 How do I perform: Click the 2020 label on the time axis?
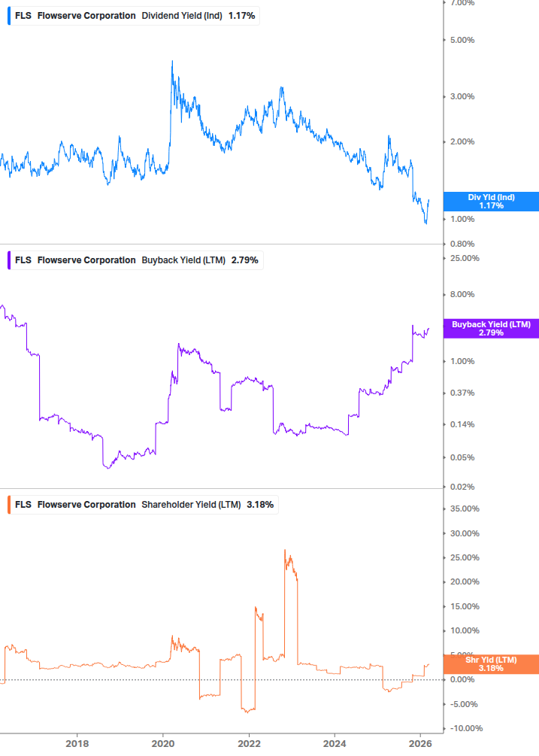point(163,744)
